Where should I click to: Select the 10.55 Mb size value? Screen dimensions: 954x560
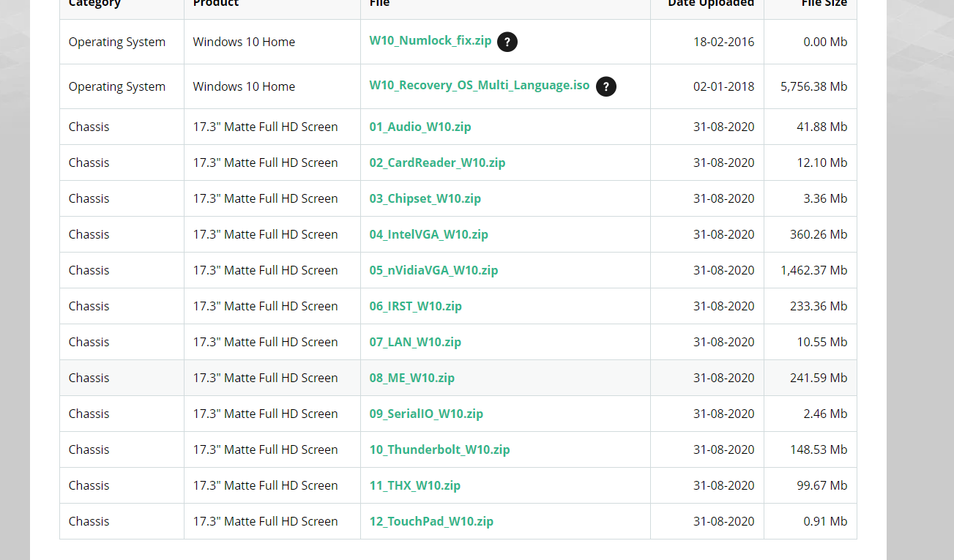point(822,342)
